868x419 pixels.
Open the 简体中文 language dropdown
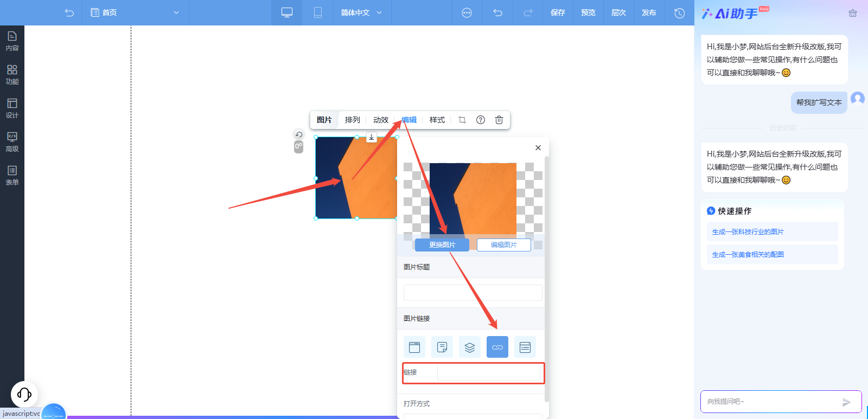coord(361,12)
